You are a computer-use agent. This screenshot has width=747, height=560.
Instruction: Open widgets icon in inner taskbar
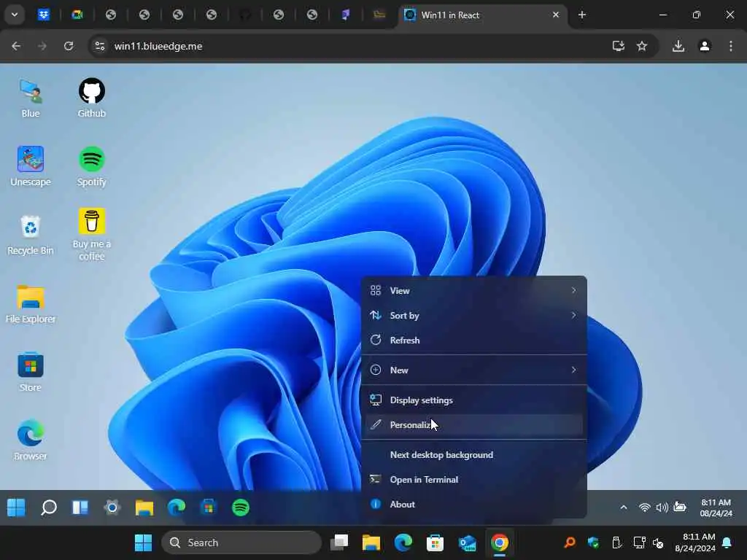pos(80,507)
